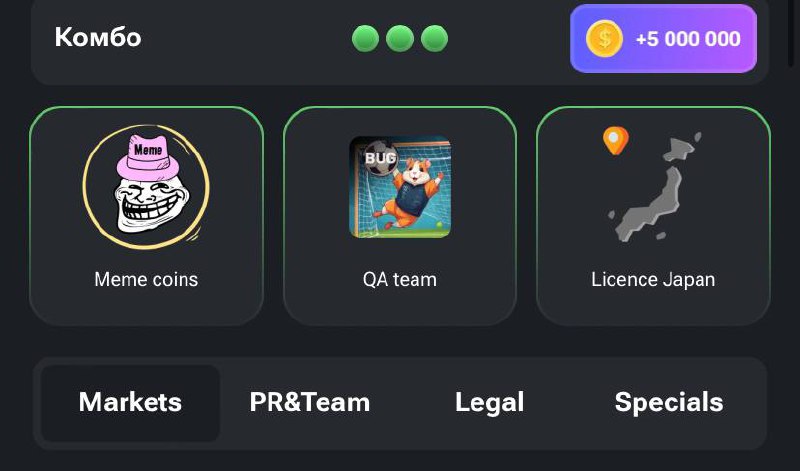Click the scrollbar at the right edge
This screenshot has height=471, width=800.
[791, 33]
